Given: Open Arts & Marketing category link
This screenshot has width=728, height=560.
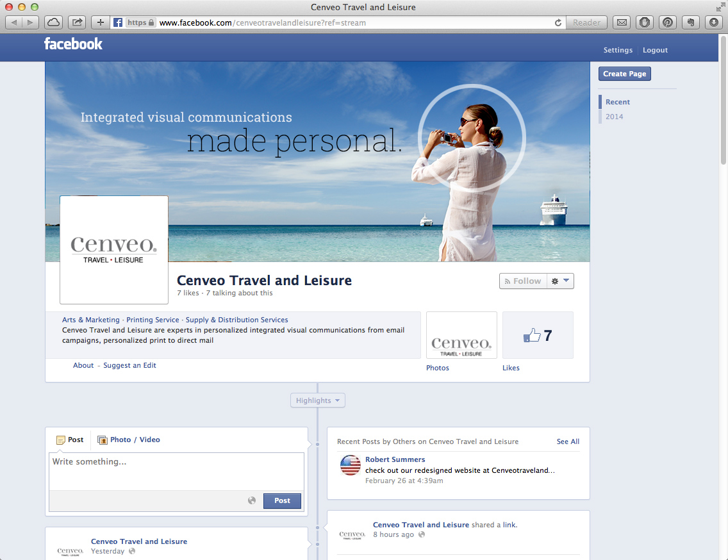Looking at the screenshot, I should point(91,320).
